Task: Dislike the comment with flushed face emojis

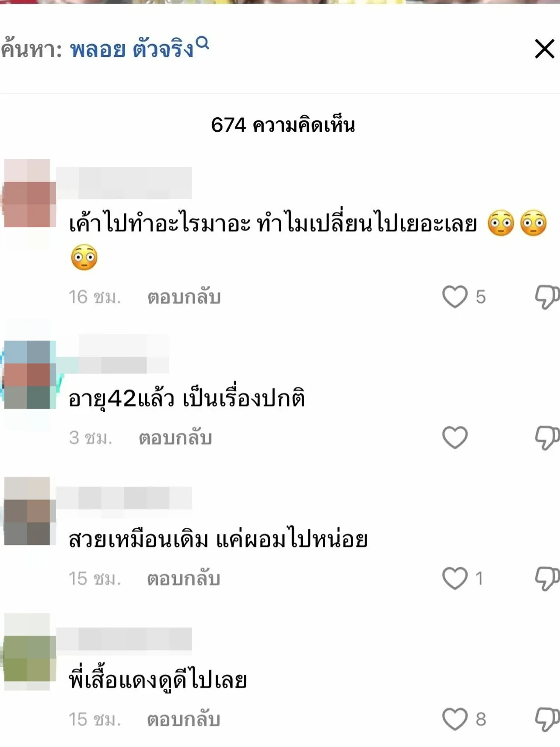Action: tap(547, 297)
